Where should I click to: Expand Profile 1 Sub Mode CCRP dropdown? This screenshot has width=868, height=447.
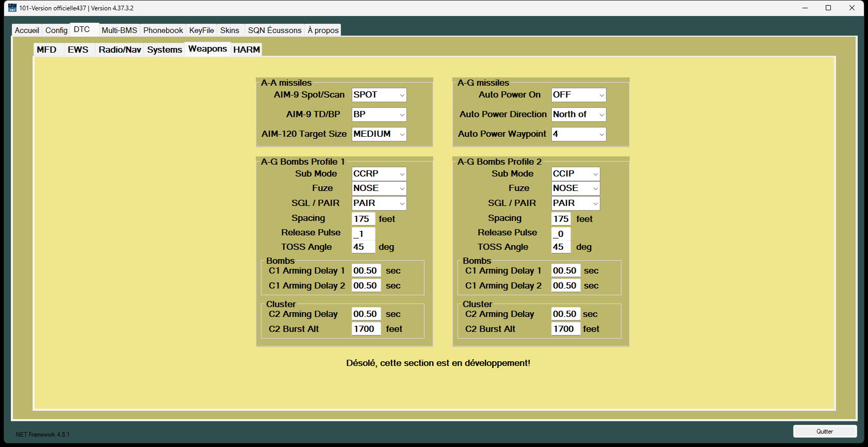379,174
